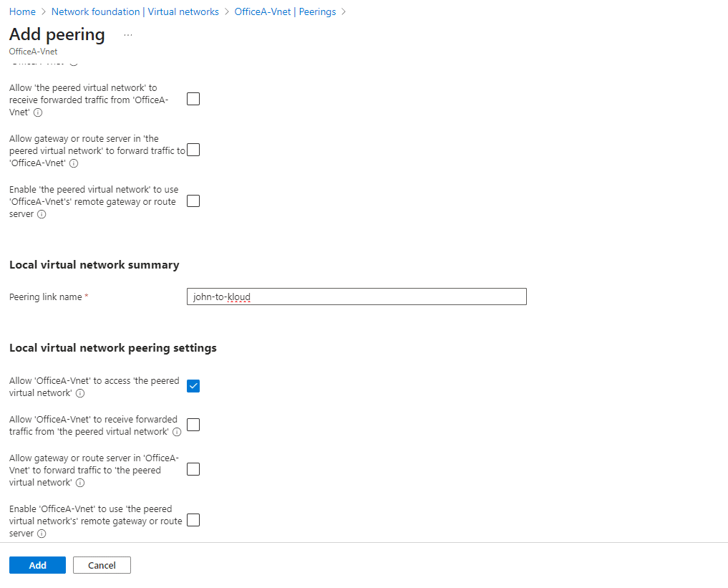This screenshot has width=728, height=588.
Task: Click the Add button
Action: pos(37,565)
